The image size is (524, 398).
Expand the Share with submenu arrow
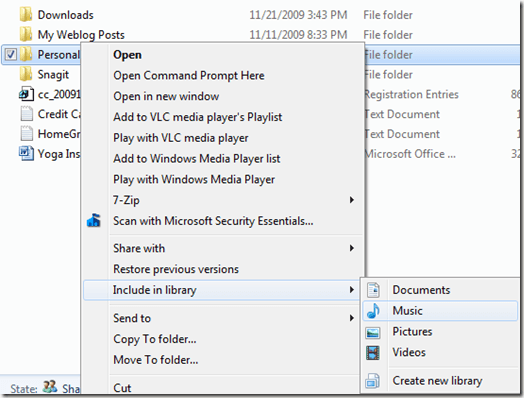click(x=351, y=248)
